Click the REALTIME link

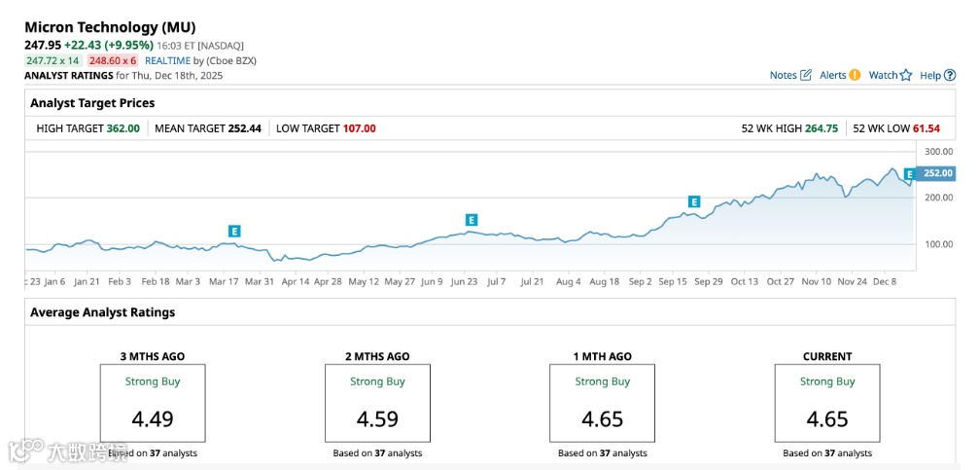[167, 60]
